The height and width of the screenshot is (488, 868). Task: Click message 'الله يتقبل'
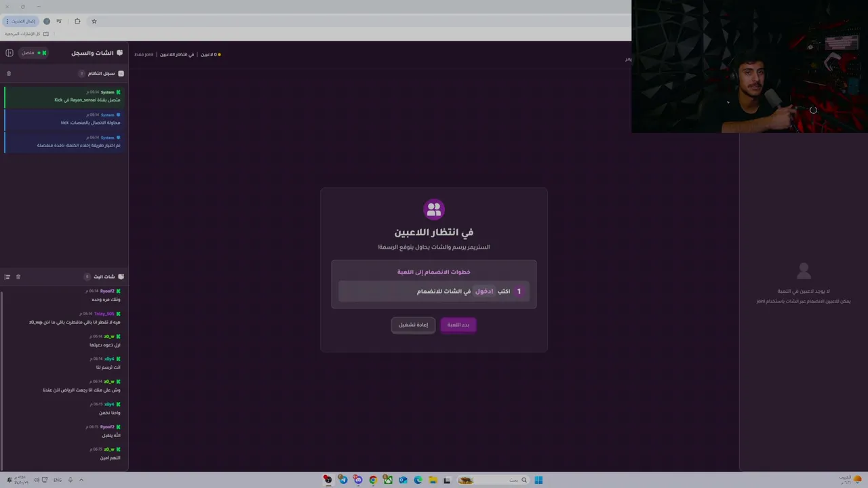pyautogui.click(x=111, y=435)
